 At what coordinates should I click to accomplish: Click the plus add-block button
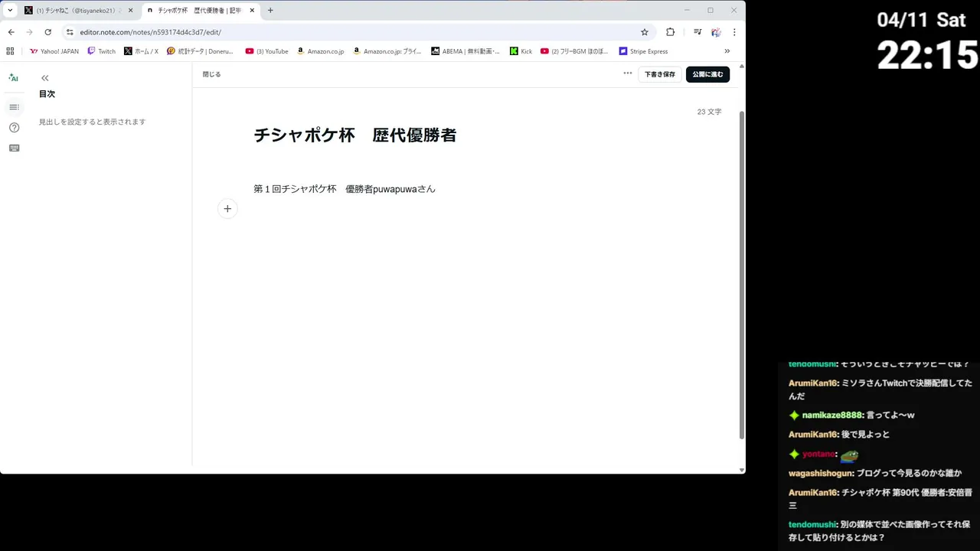click(227, 209)
